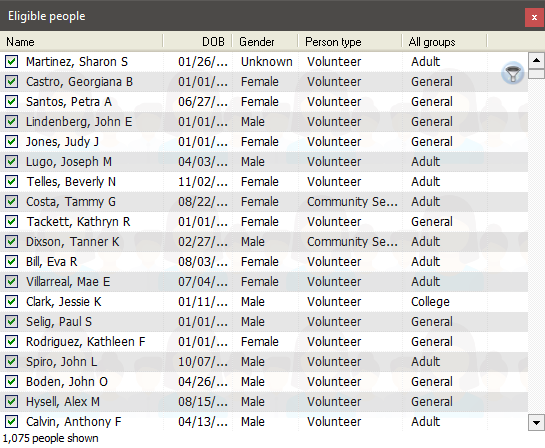The image size is (545, 448).
Task: Sort by DOB column header
Action: 197,42
